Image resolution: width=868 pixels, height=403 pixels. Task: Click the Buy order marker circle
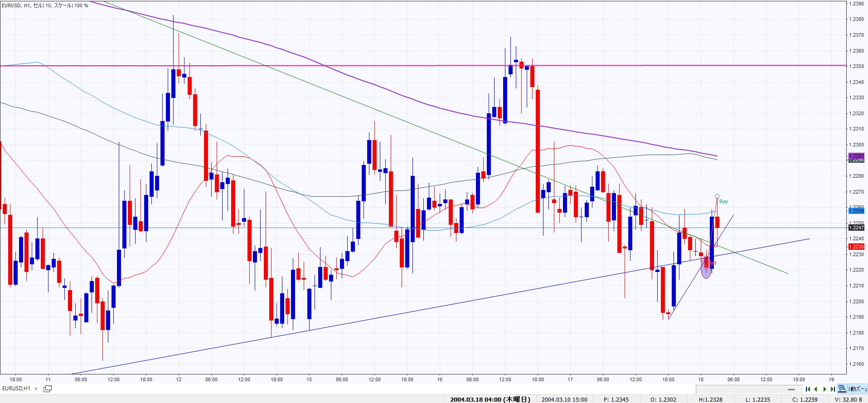point(717,196)
